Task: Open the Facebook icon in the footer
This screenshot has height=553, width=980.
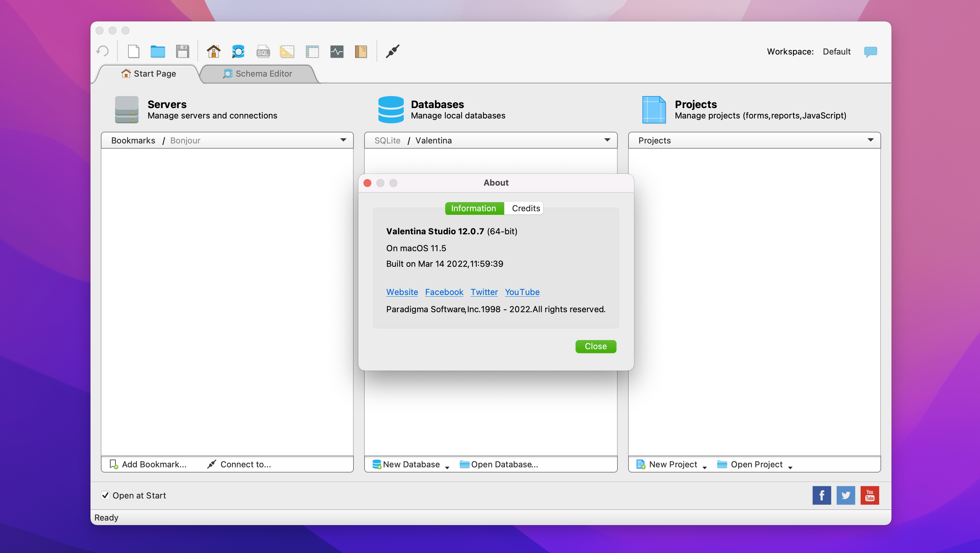Action: 822,495
